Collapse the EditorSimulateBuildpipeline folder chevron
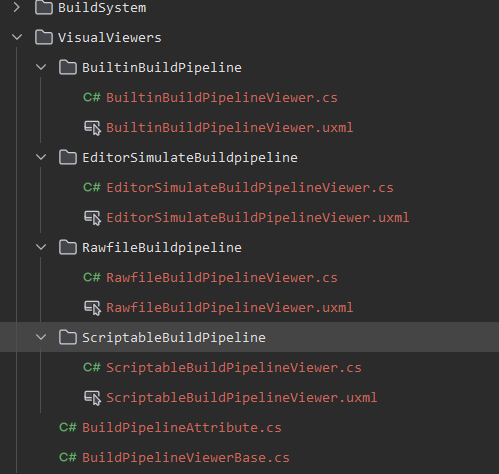 [41, 157]
